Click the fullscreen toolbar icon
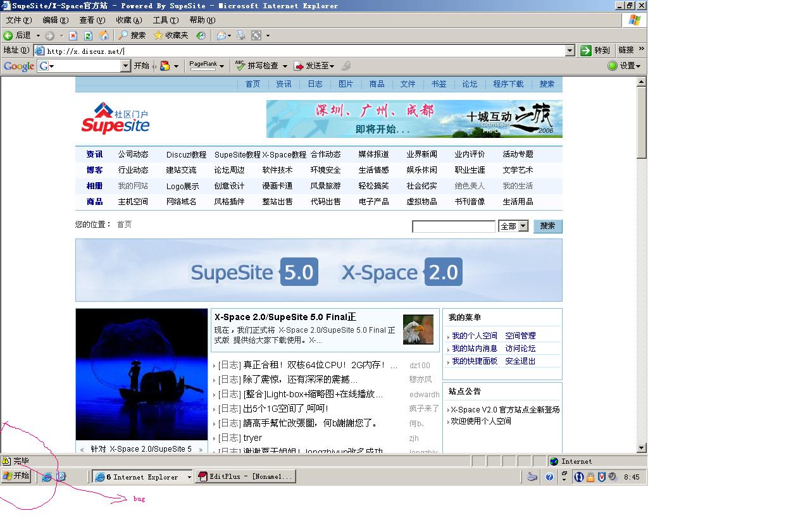 tap(256, 35)
